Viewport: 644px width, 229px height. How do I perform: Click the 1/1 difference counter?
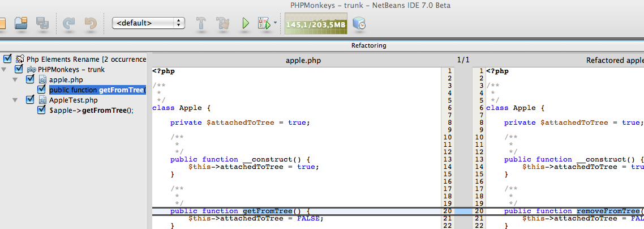click(463, 60)
